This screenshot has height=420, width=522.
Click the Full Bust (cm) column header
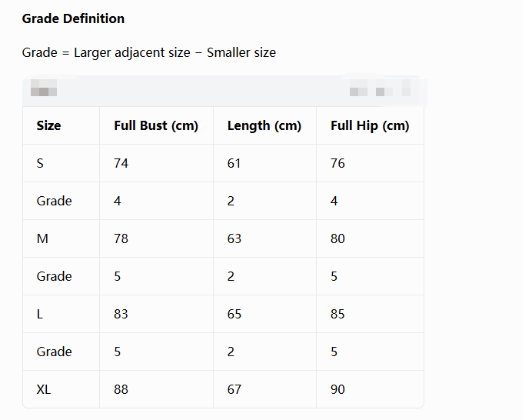(156, 125)
